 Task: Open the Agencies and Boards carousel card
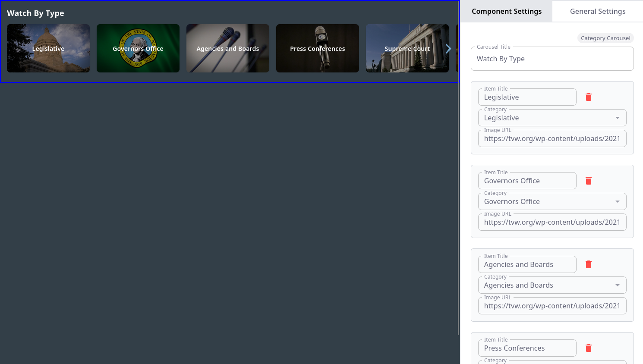click(x=228, y=48)
